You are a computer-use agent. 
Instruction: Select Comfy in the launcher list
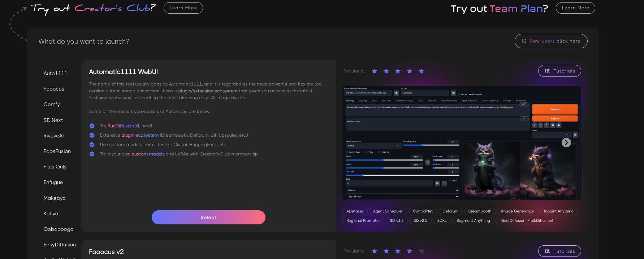pos(52,104)
